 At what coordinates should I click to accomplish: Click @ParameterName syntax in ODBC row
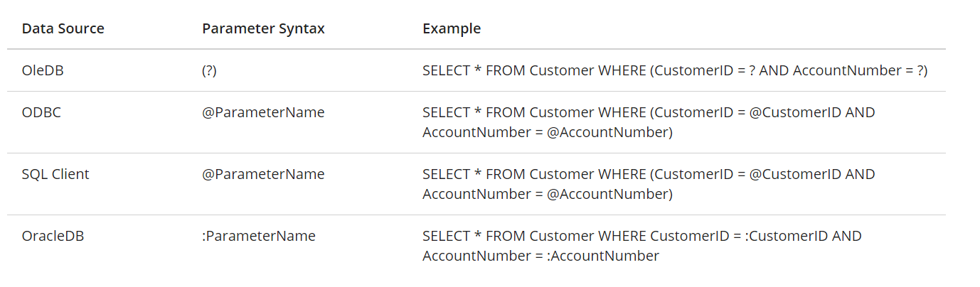click(x=263, y=112)
